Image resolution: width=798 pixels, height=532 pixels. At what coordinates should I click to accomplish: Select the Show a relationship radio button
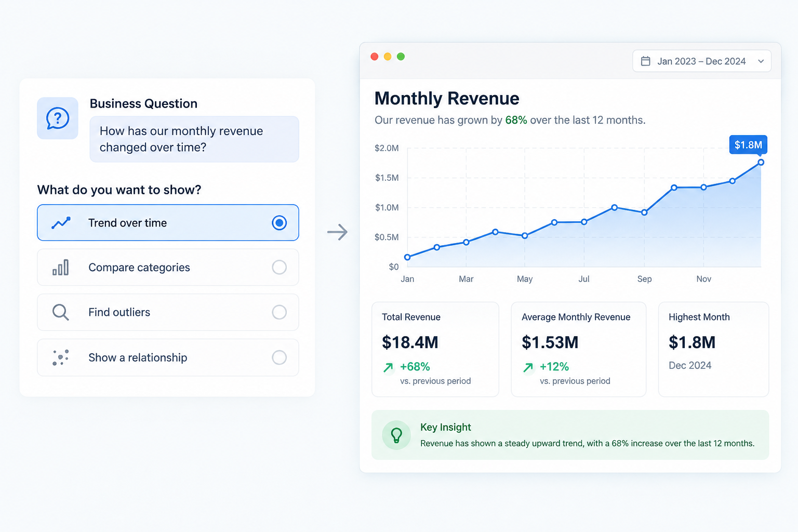279,357
